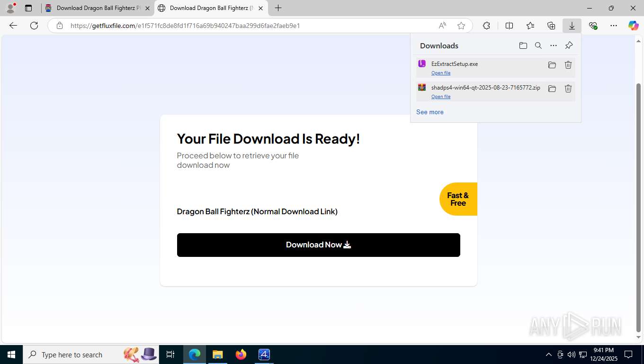The height and width of the screenshot is (364, 644).
Task: Switch to first Dragon Ball Fighterz tab
Action: 98,8
